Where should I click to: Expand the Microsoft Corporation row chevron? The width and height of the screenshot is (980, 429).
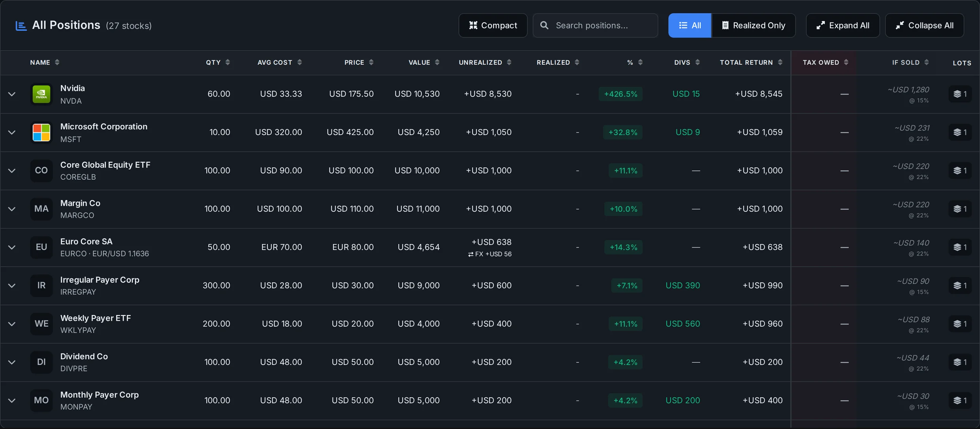[x=12, y=132]
